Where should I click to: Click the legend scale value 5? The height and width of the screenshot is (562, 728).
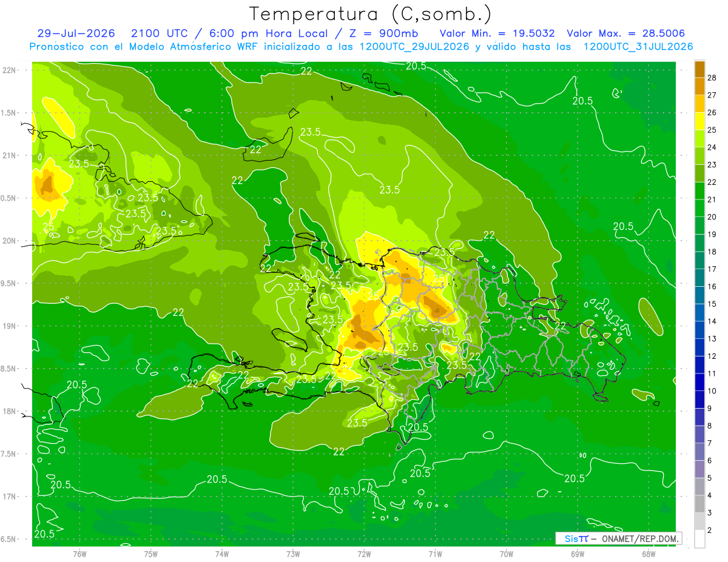[x=710, y=479]
